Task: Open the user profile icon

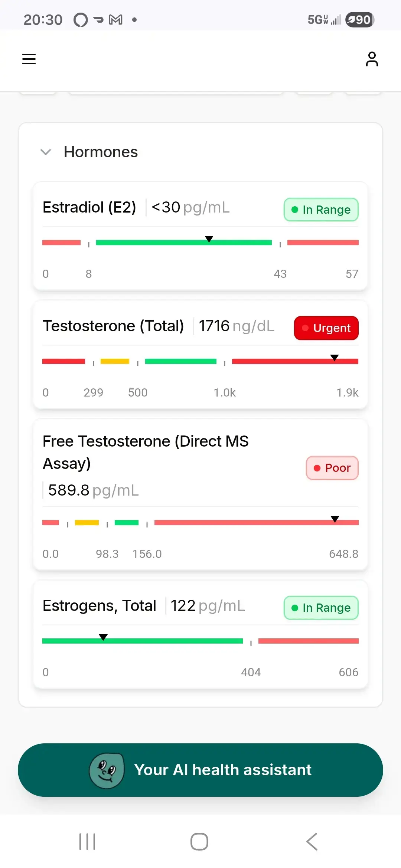Action: (x=372, y=59)
